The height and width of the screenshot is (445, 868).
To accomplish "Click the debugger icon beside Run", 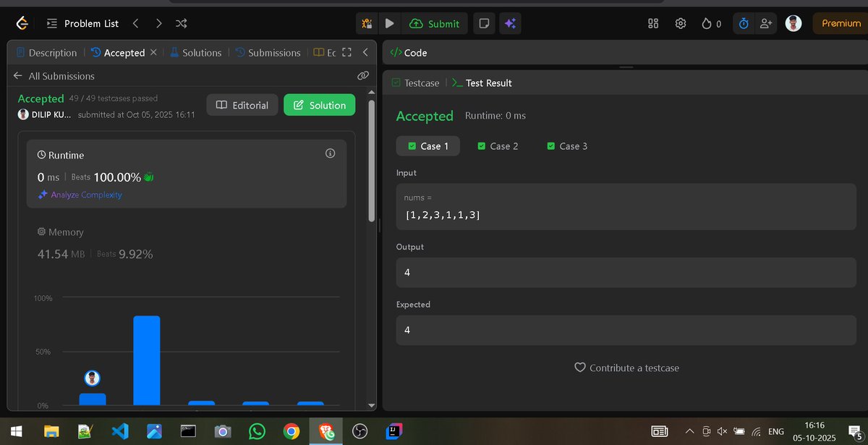I will (367, 23).
